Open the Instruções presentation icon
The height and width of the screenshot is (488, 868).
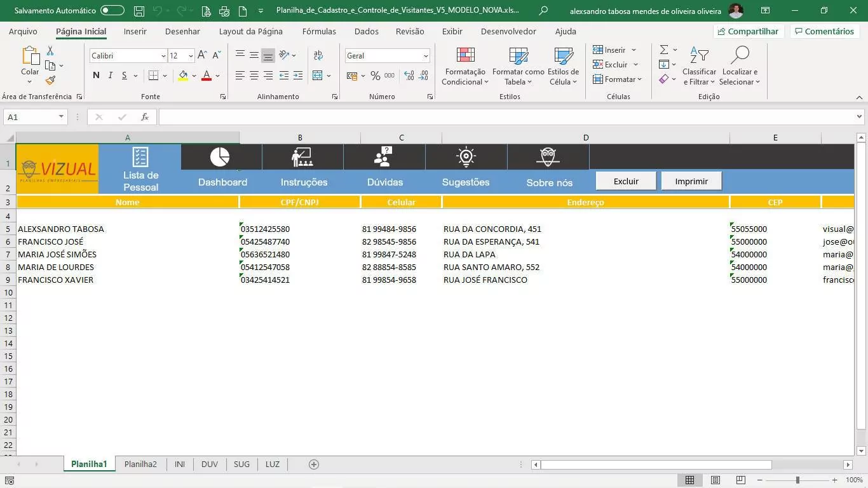coord(302,156)
